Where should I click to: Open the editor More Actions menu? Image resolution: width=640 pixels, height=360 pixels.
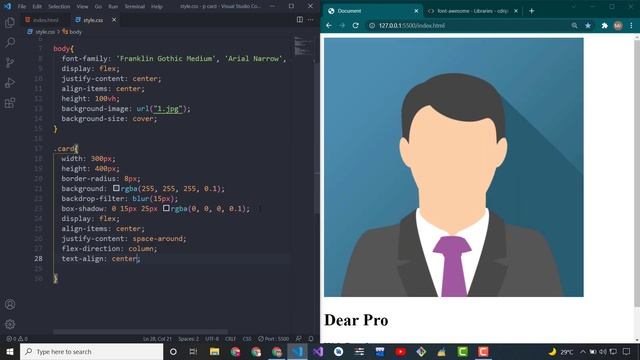pos(311,20)
